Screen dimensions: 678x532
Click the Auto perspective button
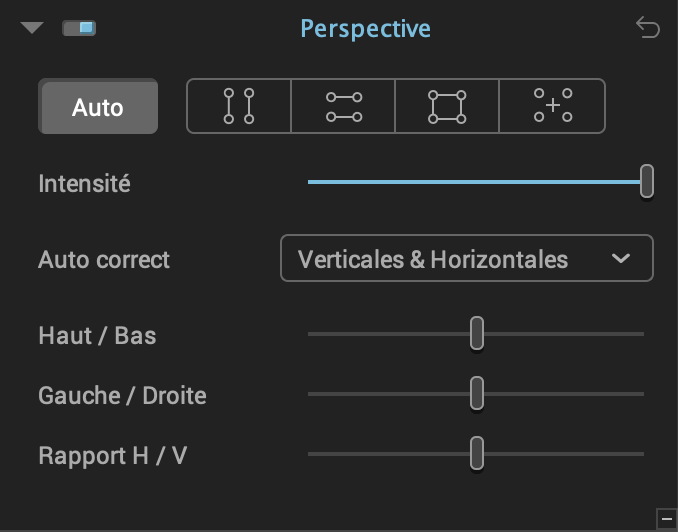pyautogui.click(x=98, y=106)
